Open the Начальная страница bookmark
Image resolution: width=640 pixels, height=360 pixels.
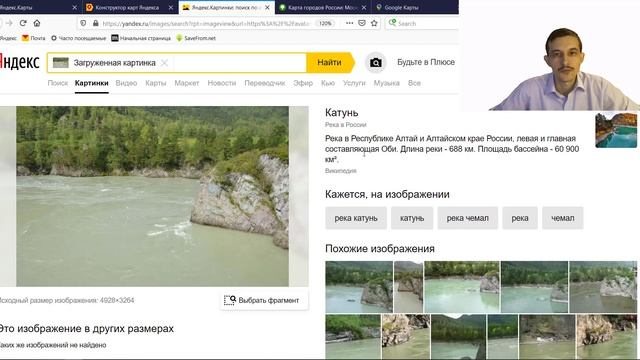tap(141, 38)
